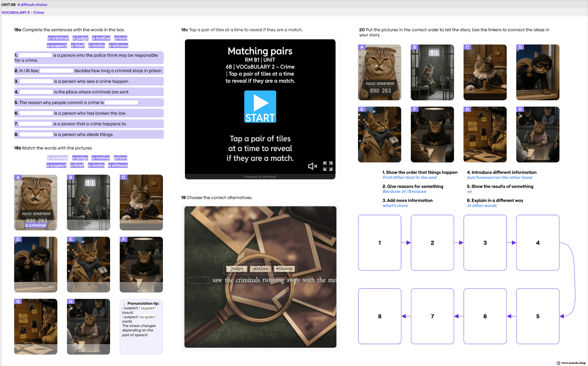Click story order box 1

pyautogui.click(x=380, y=243)
